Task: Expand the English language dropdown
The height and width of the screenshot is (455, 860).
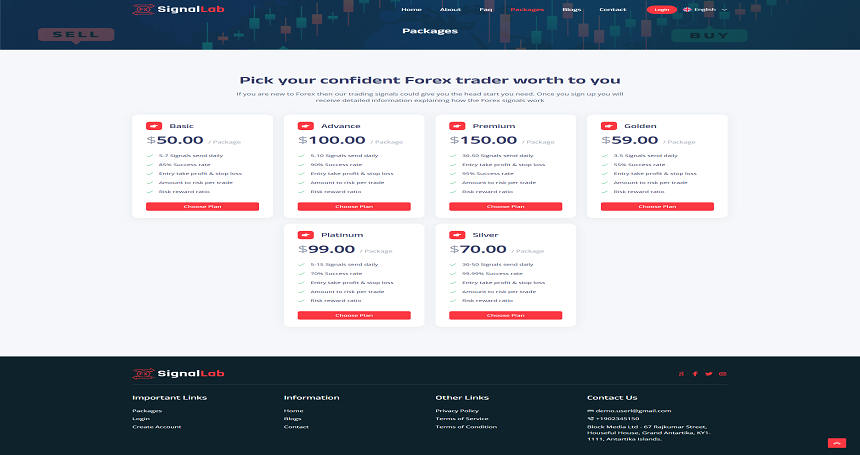Action: pyautogui.click(x=705, y=10)
